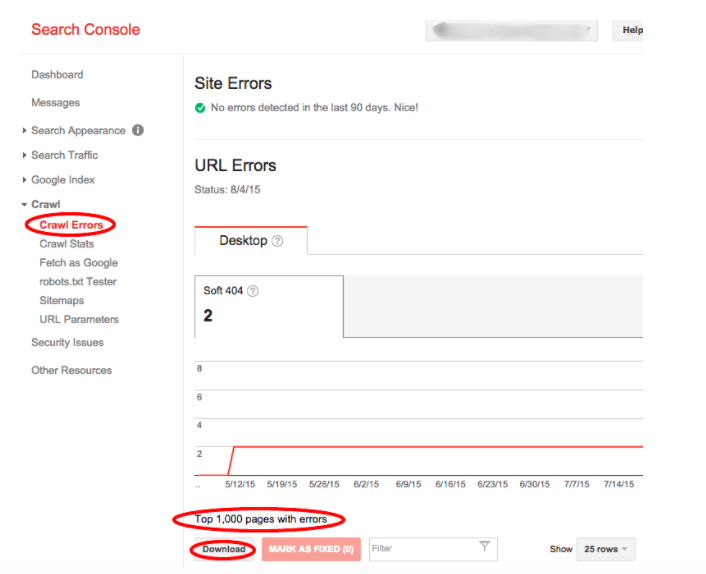706x574 pixels.
Task: Click the funnel filter icon
Action: pyautogui.click(x=484, y=547)
